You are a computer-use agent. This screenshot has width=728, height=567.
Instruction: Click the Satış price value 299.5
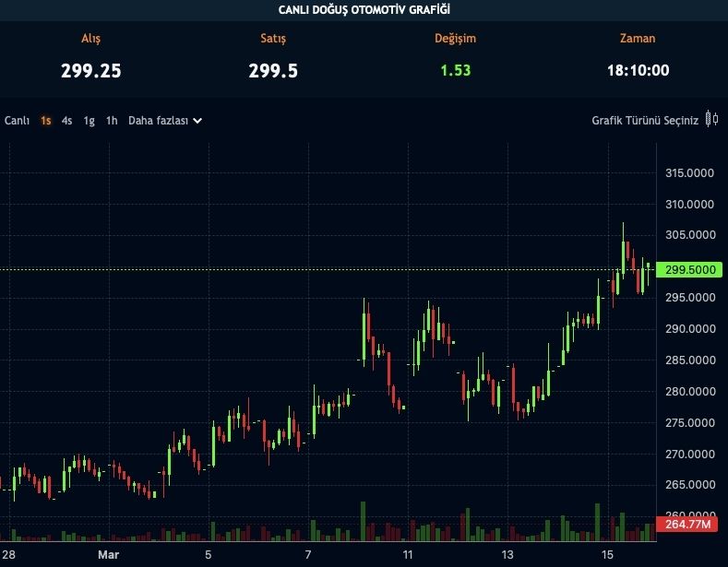273,70
